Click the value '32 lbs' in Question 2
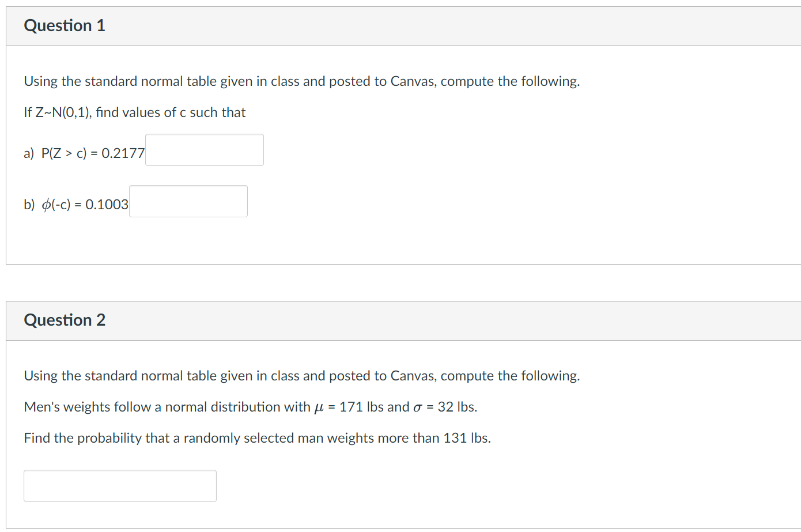Image resolution: width=801 pixels, height=532 pixels. pyautogui.click(x=456, y=407)
